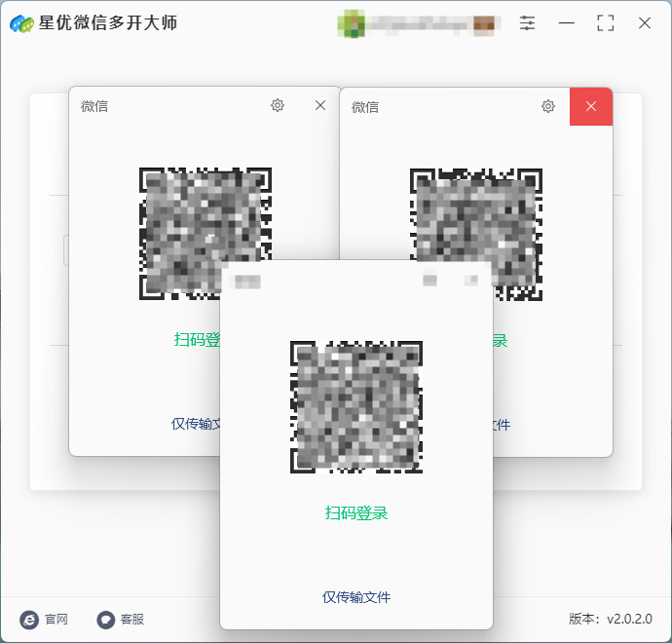Click the QR code in the front window
Viewport: 672px width, 643px height.
[356, 407]
